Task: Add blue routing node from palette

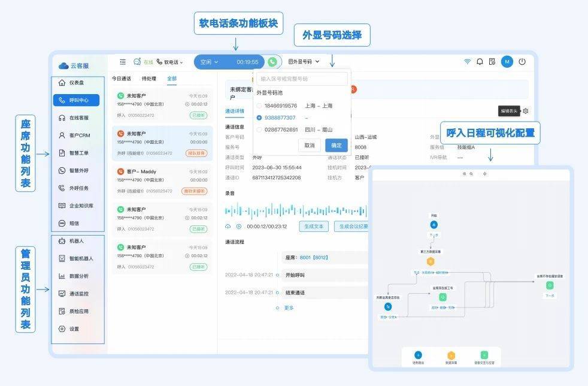Action: (x=418, y=355)
